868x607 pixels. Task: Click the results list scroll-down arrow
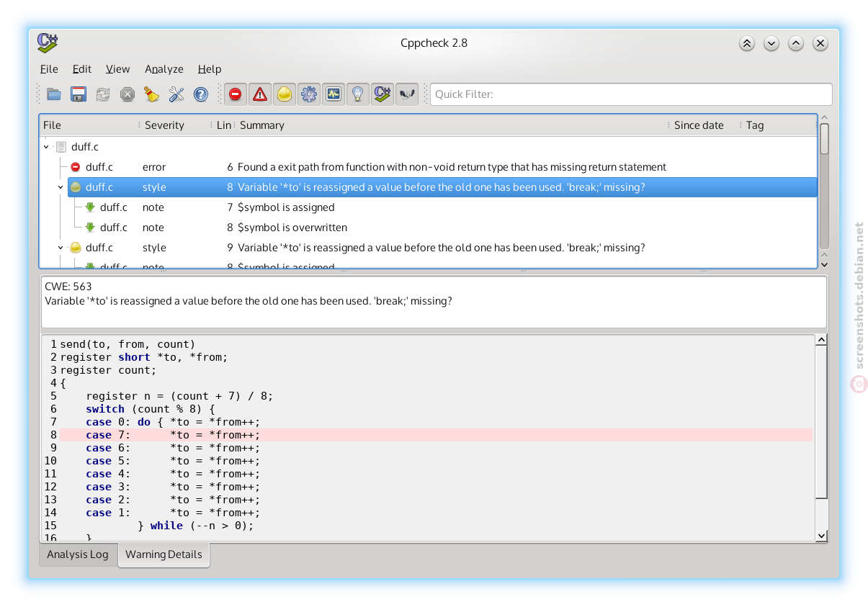click(x=824, y=264)
